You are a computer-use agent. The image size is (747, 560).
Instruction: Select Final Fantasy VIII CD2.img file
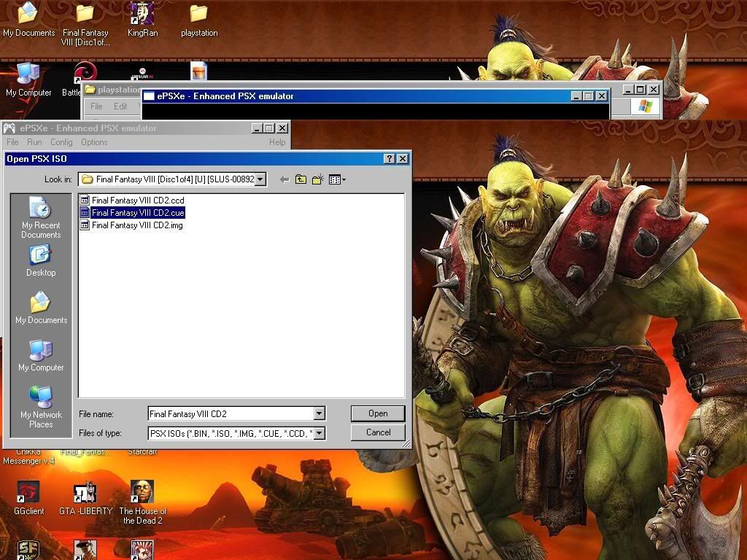pos(137,225)
